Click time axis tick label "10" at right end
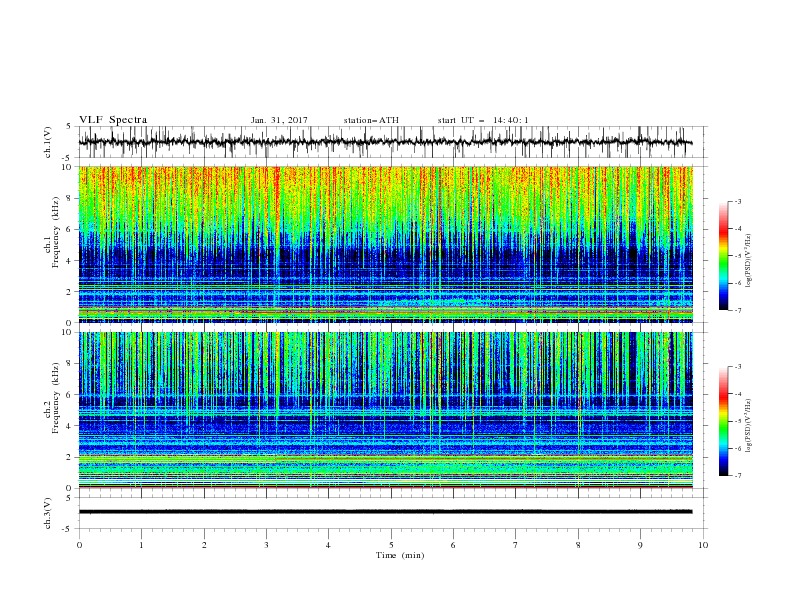The image size is (792, 612). 703,545
